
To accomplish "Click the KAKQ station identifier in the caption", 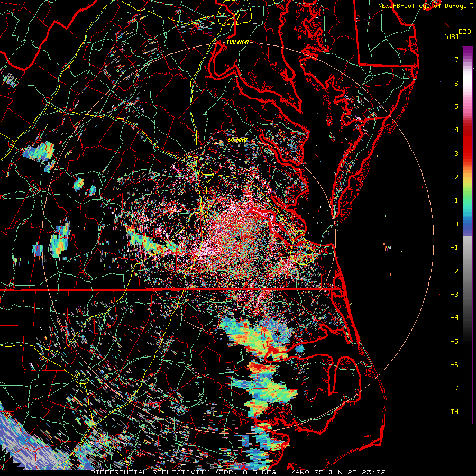I will pos(299,472).
